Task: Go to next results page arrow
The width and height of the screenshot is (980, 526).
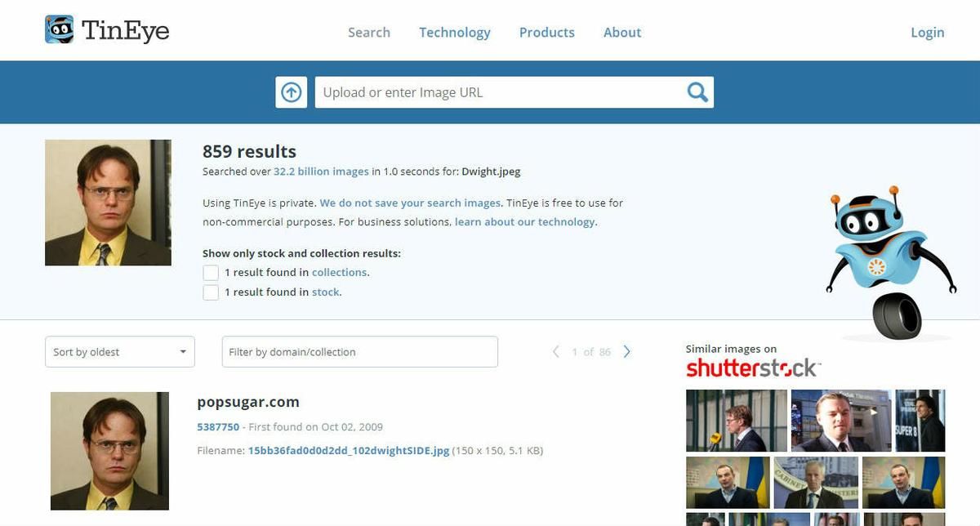Action: tap(627, 352)
